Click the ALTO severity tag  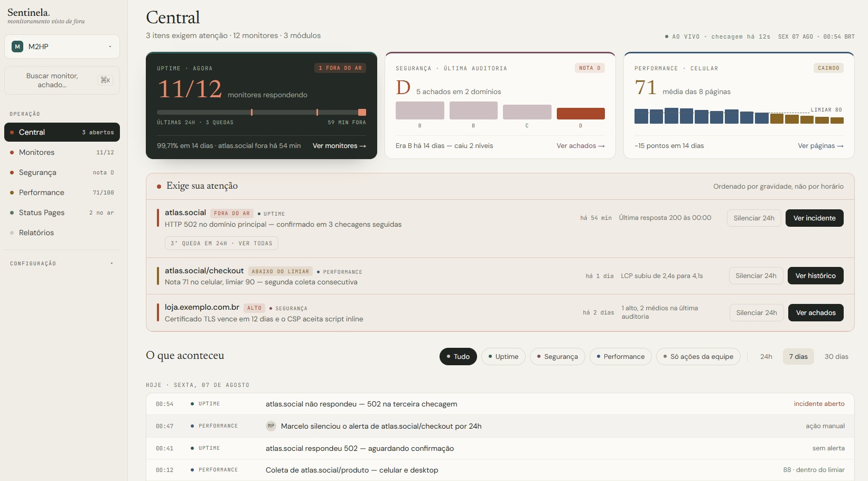254,308
